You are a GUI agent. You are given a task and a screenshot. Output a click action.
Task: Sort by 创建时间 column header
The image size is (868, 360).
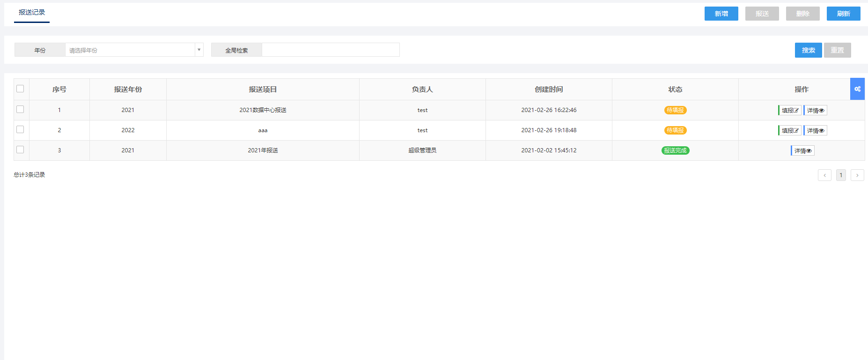(x=549, y=89)
